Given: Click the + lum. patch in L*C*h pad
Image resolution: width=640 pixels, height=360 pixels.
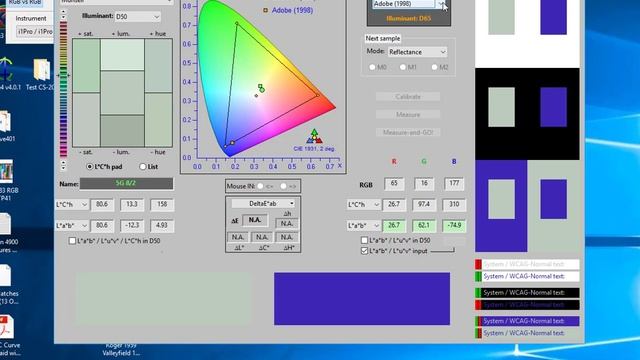Looking at the screenshot, I should [x=122, y=55].
